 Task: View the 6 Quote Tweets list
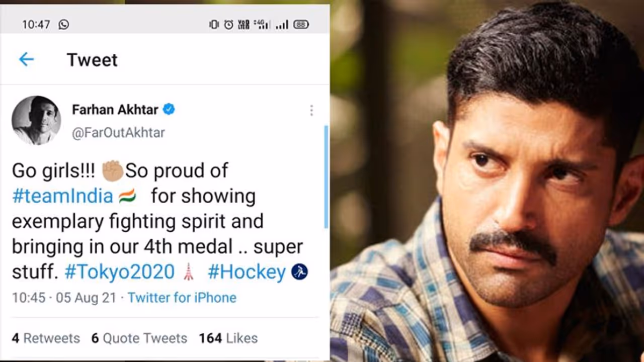click(x=139, y=338)
